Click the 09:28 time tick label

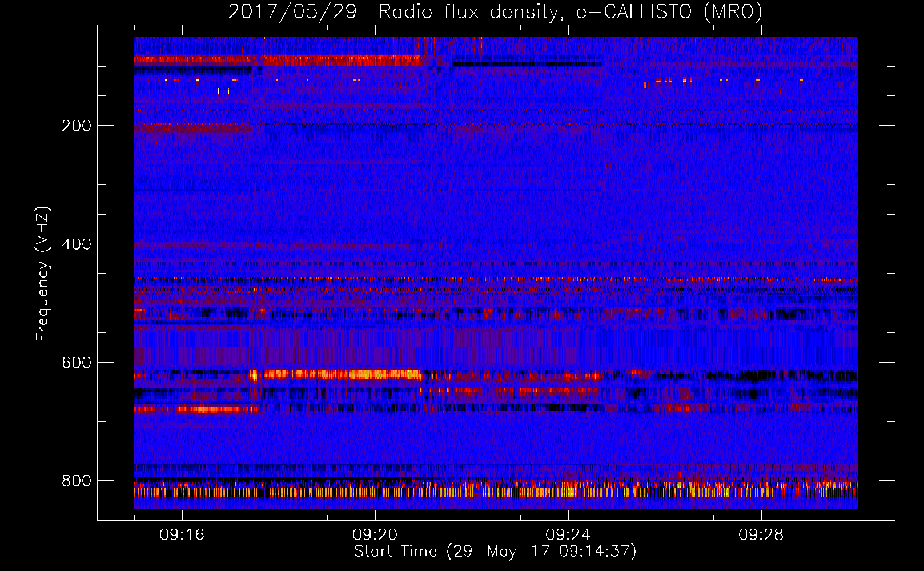(761, 535)
